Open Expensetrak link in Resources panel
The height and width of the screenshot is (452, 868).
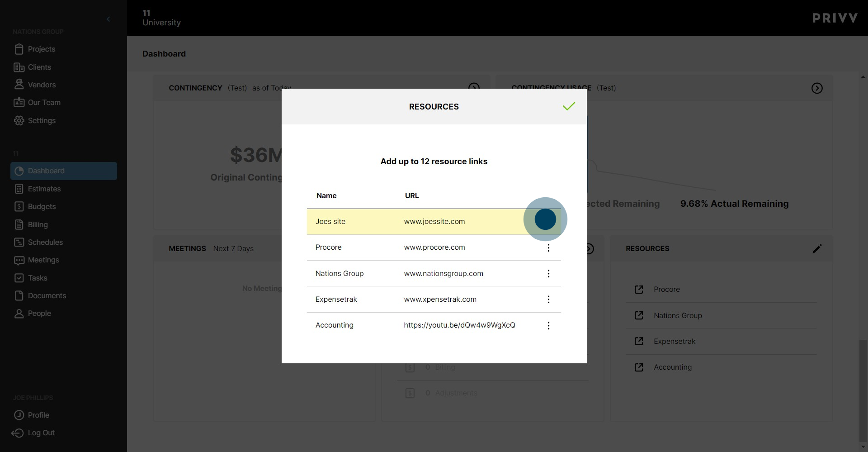(675, 341)
